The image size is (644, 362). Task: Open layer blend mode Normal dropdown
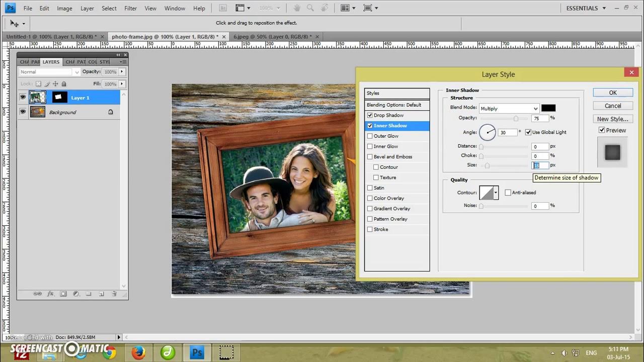click(49, 72)
